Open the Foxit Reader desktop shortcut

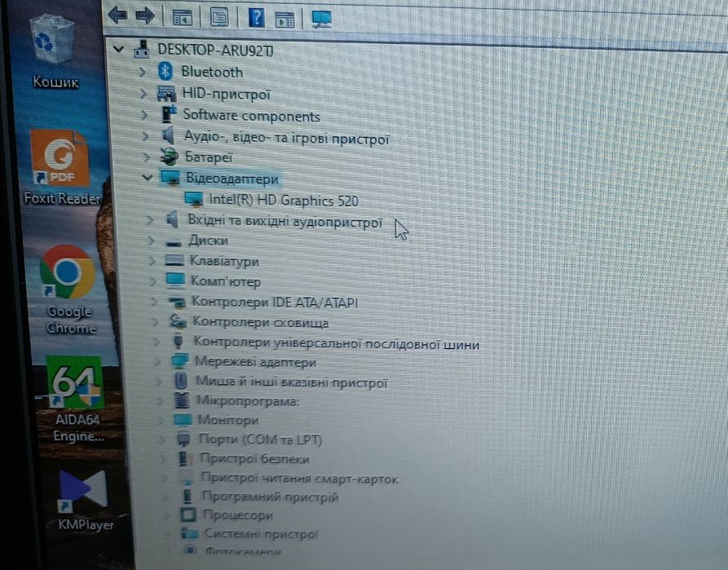point(62,167)
